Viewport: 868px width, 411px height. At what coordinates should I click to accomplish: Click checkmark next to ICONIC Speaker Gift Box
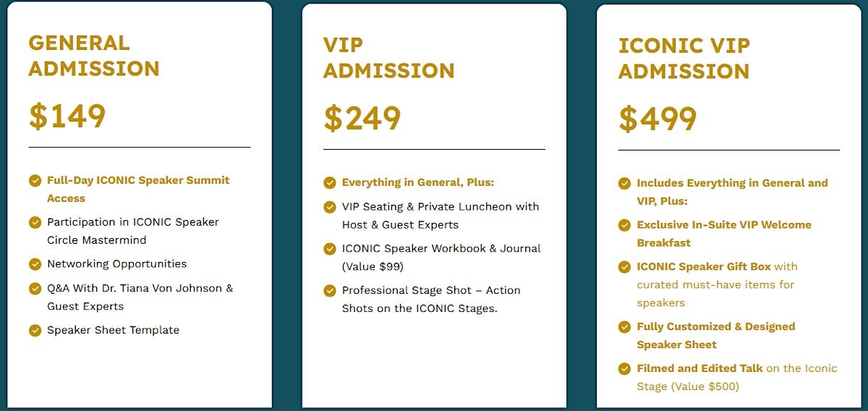pyautogui.click(x=625, y=267)
